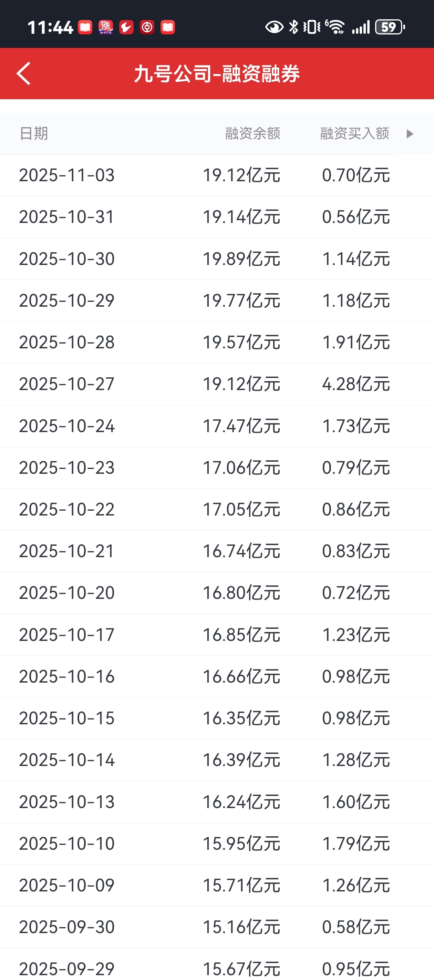This screenshot has width=434, height=980.
Task: Tap the 融资买入额 column header
Action: coord(354,134)
